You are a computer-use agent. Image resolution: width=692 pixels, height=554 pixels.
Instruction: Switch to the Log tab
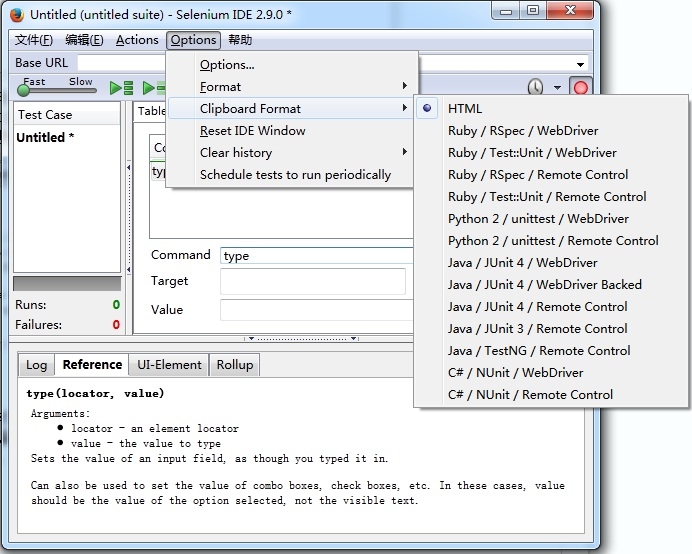36,365
